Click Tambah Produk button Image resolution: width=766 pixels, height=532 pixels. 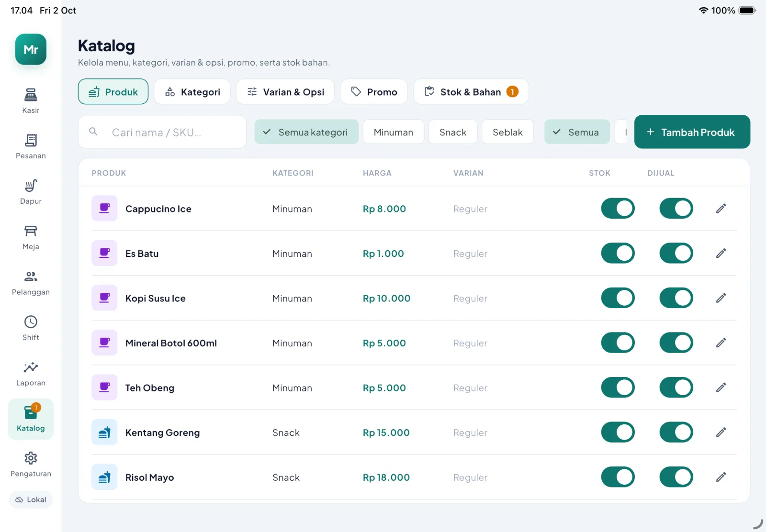692,132
